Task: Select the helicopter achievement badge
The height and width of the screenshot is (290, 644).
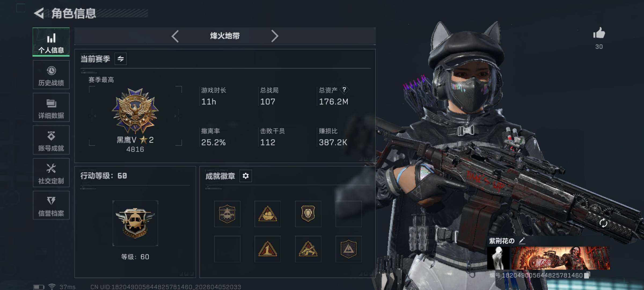Action: point(227,214)
